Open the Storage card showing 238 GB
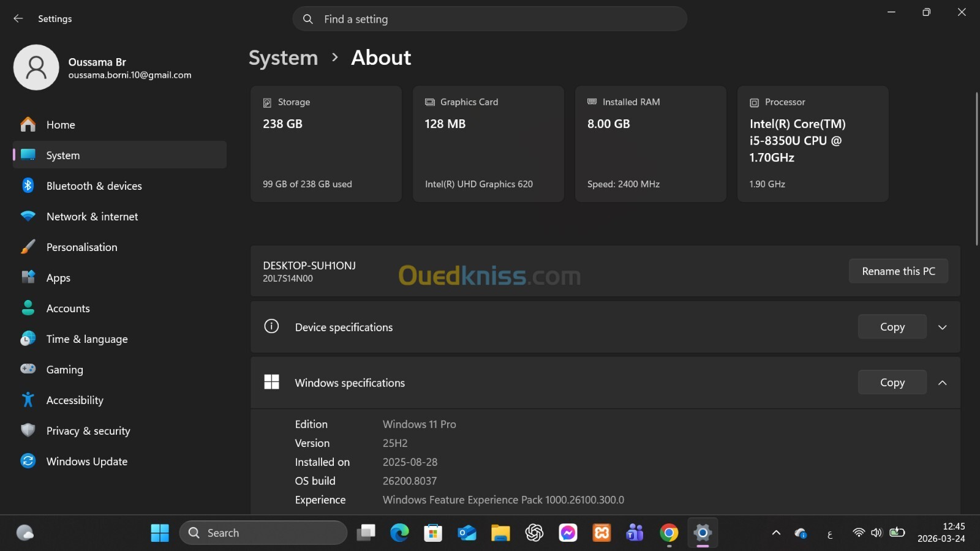The width and height of the screenshot is (980, 551). pyautogui.click(x=326, y=144)
